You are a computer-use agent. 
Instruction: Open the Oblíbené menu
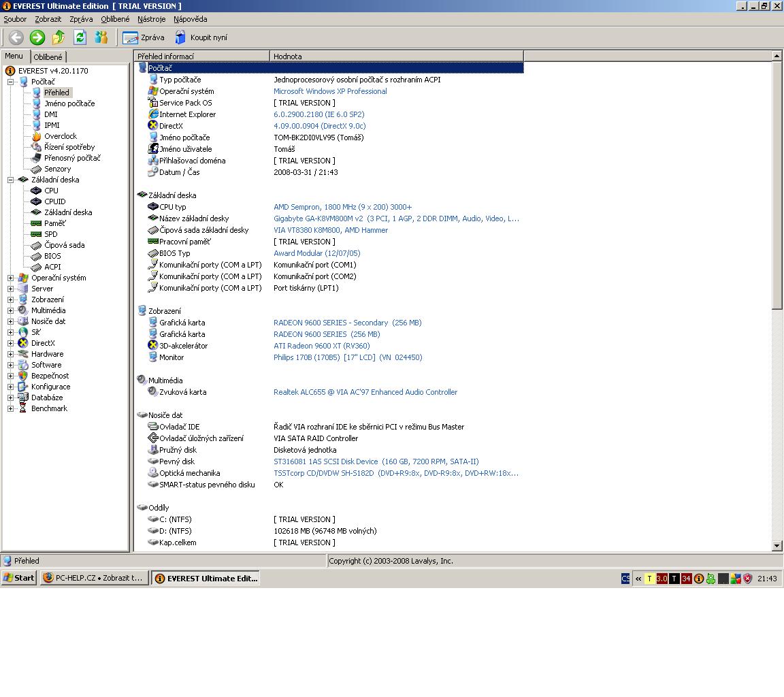click(115, 19)
